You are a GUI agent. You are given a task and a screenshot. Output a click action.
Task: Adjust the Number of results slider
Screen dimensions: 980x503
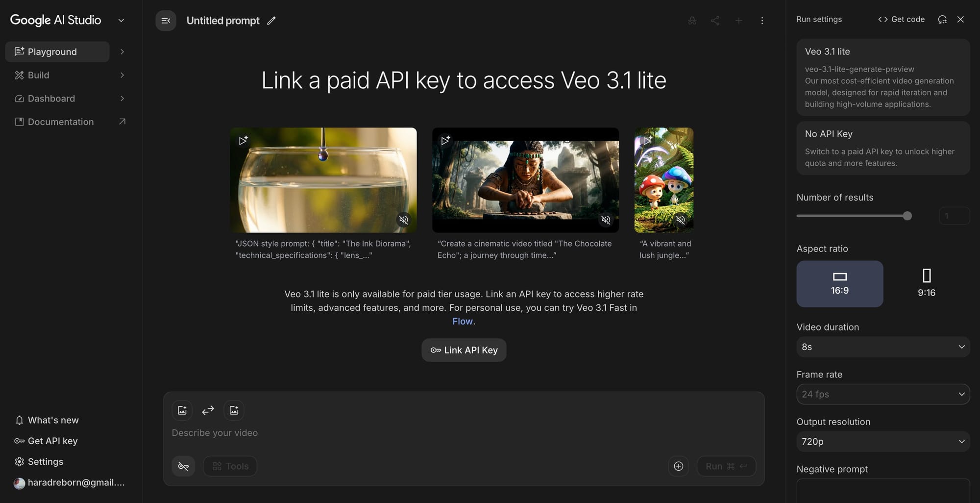click(907, 216)
